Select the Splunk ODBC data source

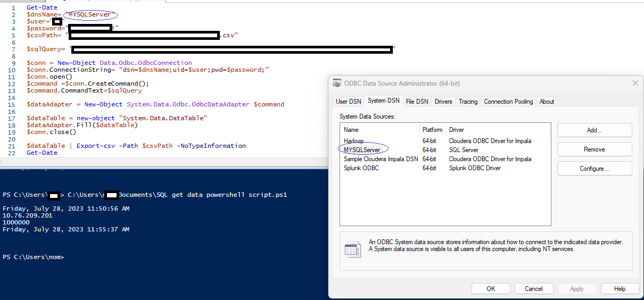tap(361, 168)
